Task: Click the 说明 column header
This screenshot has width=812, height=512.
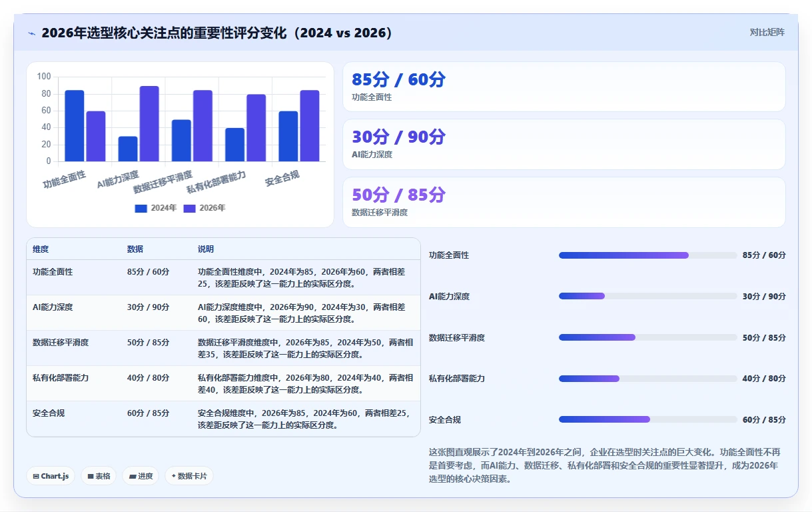Action: point(206,249)
